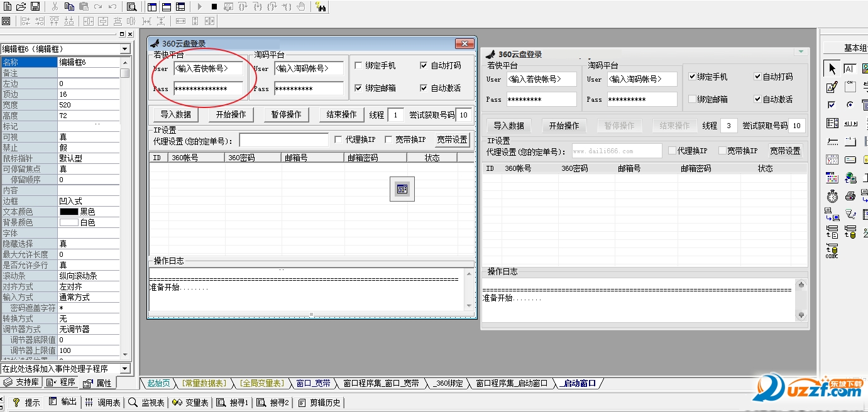Open the 支持库 panel tab
Viewport: 868px width, 412px height.
pos(21,382)
